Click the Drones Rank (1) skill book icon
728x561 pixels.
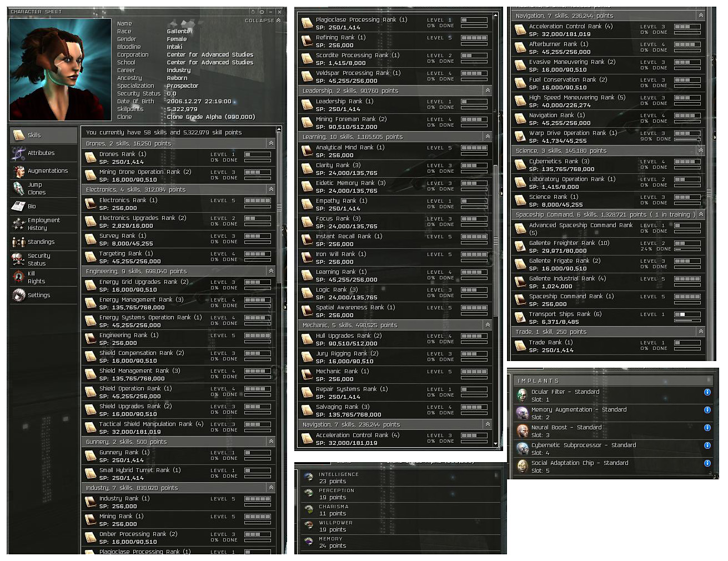pos(91,158)
